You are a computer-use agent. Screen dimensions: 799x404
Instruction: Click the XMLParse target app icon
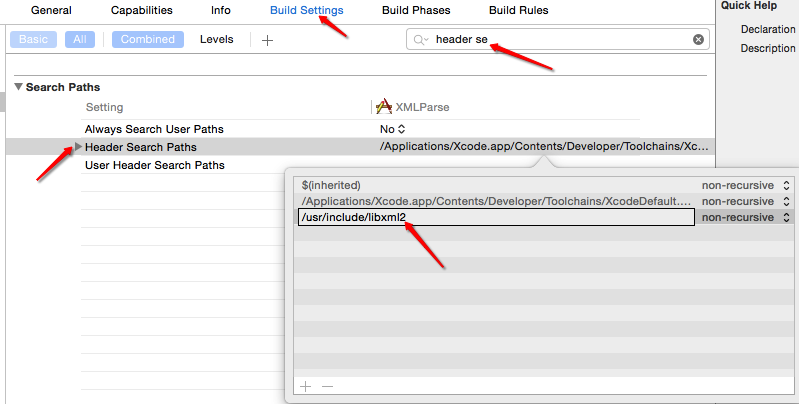(383, 106)
